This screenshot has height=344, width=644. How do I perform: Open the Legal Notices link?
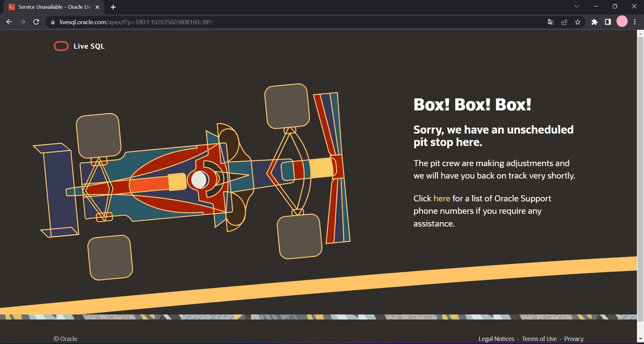[496, 339]
